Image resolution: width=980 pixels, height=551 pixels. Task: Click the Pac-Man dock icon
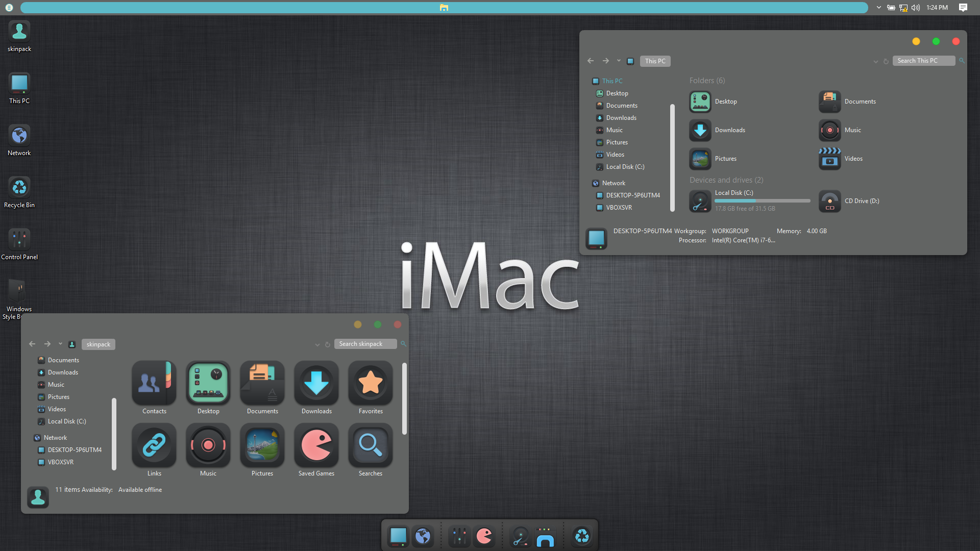(484, 536)
